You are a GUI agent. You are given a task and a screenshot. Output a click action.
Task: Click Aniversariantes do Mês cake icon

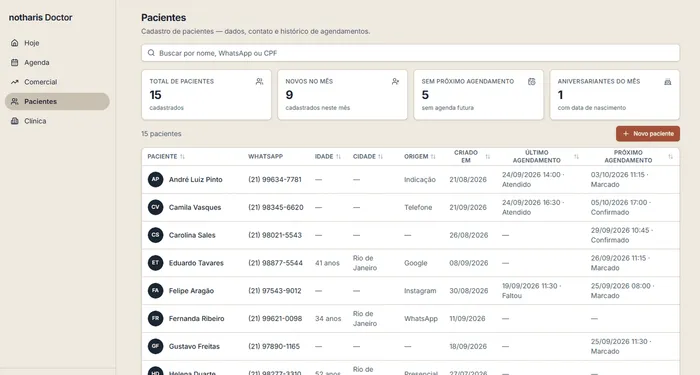point(668,81)
